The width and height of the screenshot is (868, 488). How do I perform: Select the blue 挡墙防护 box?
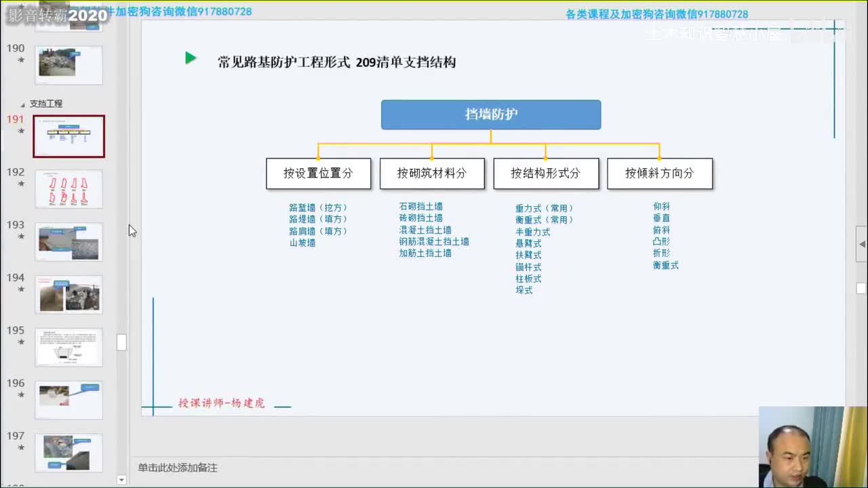491,115
